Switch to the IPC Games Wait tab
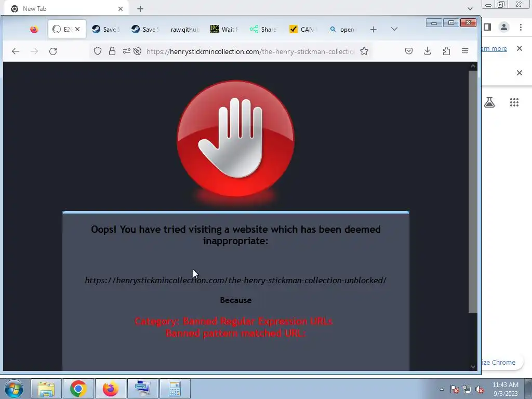This screenshot has width=532, height=399. [x=224, y=30]
